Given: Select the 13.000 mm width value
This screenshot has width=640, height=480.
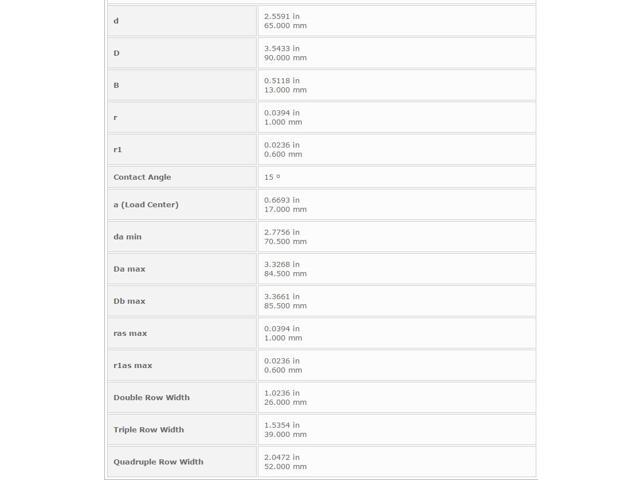Looking at the screenshot, I should click(285, 90).
